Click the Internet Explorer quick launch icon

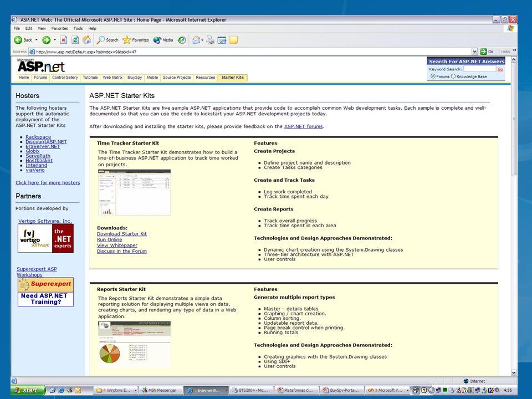(x=61, y=390)
